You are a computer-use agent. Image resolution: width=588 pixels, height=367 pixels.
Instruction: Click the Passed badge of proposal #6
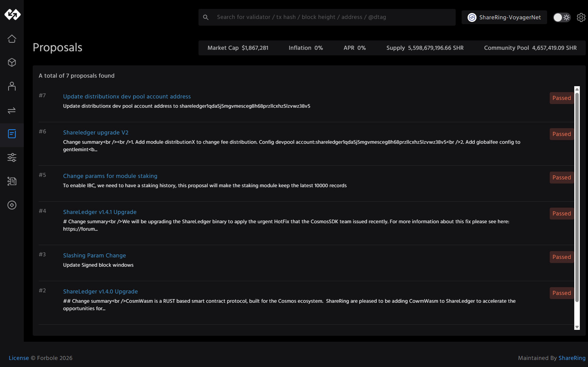point(562,134)
